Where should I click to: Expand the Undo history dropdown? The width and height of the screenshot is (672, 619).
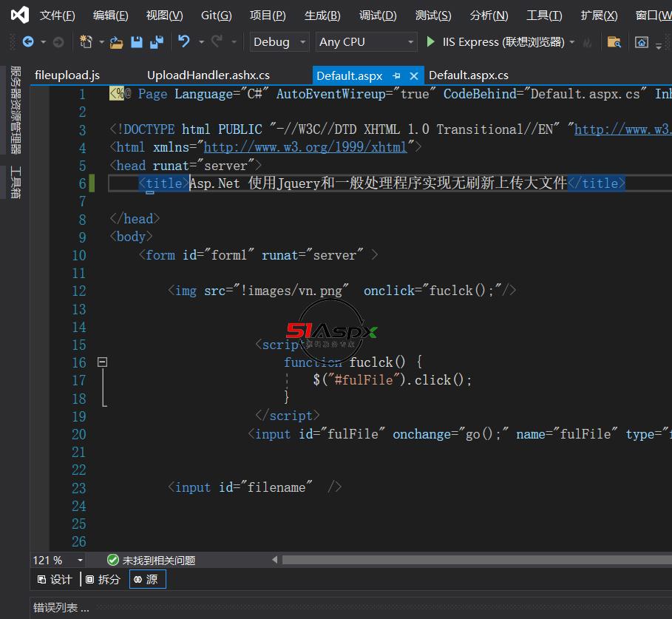pyautogui.click(x=201, y=42)
